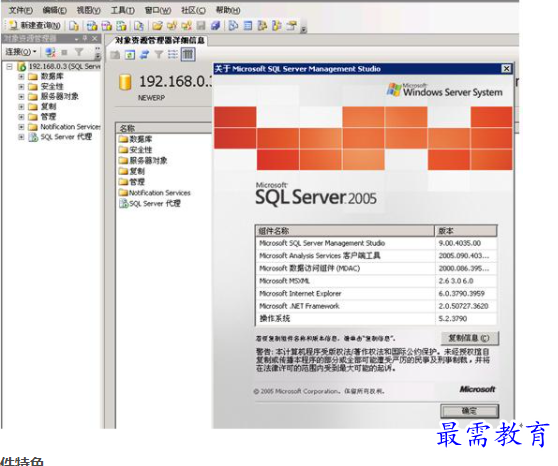The width and height of the screenshot is (558, 466).
Task: Open Analysis Services XMLA query icon
Action: pos(121,26)
